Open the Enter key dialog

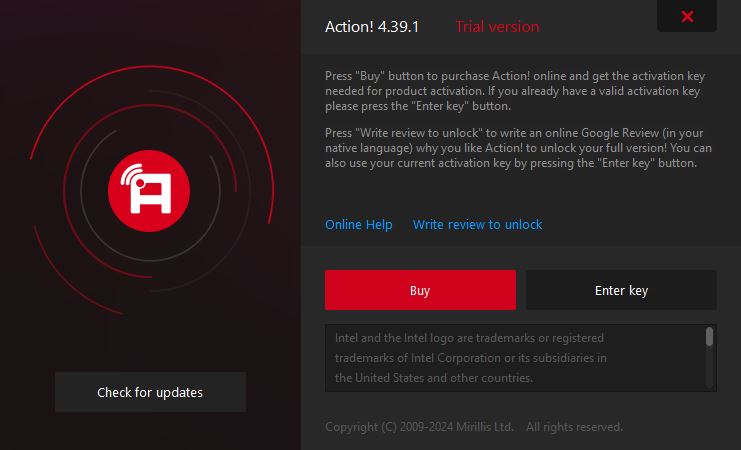pyautogui.click(x=621, y=290)
